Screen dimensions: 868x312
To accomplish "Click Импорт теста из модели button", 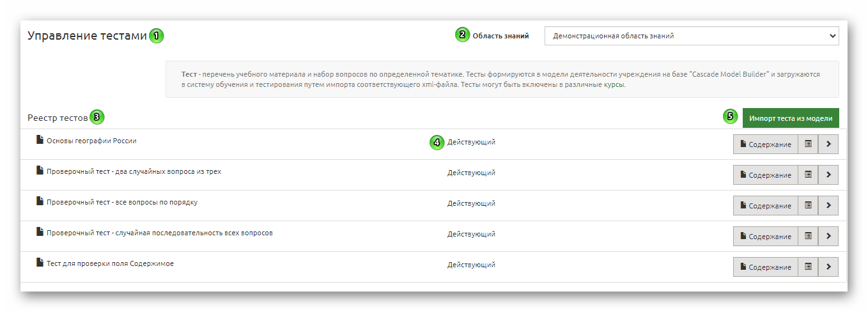I will 791,118.
